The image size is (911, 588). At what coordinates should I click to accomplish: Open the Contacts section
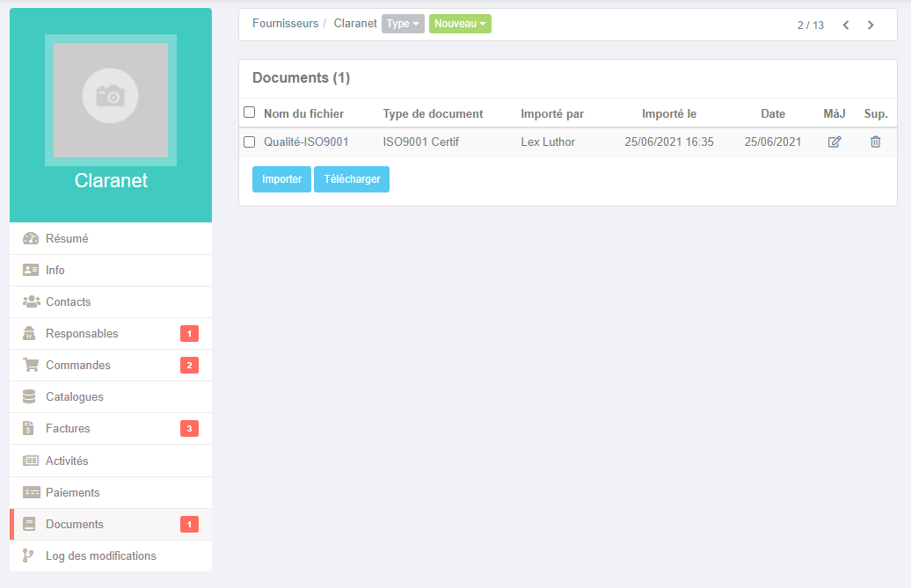click(x=111, y=301)
